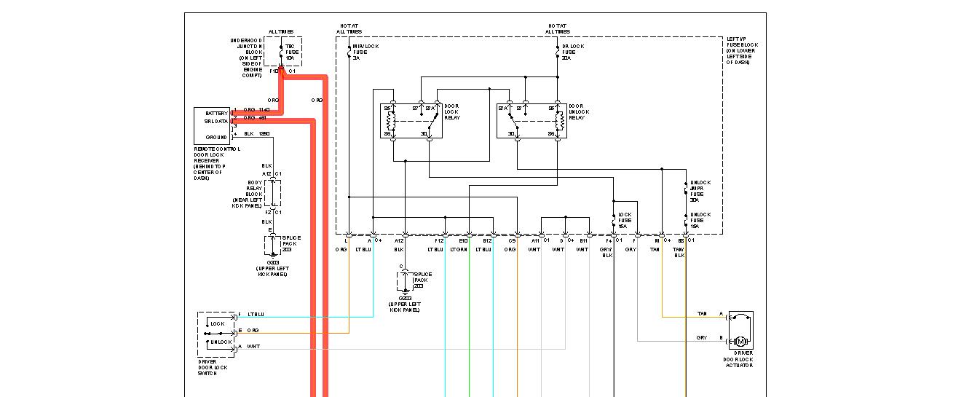The height and width of the screenshot is (397, 980).
Task: Select the TBC Fuse 10A symbol
Action: point(281,54)
